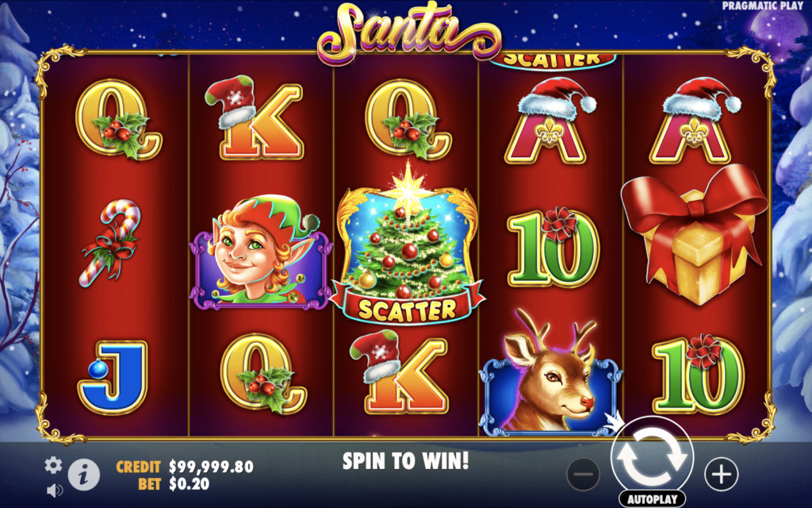Click the Christmas tree Scatter symbol

click(408, 244)
